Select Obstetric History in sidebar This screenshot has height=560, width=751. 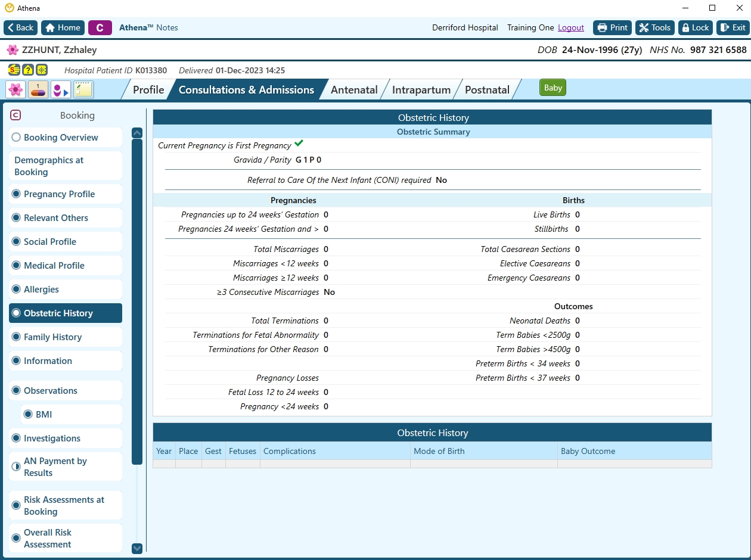click(66, 313)
